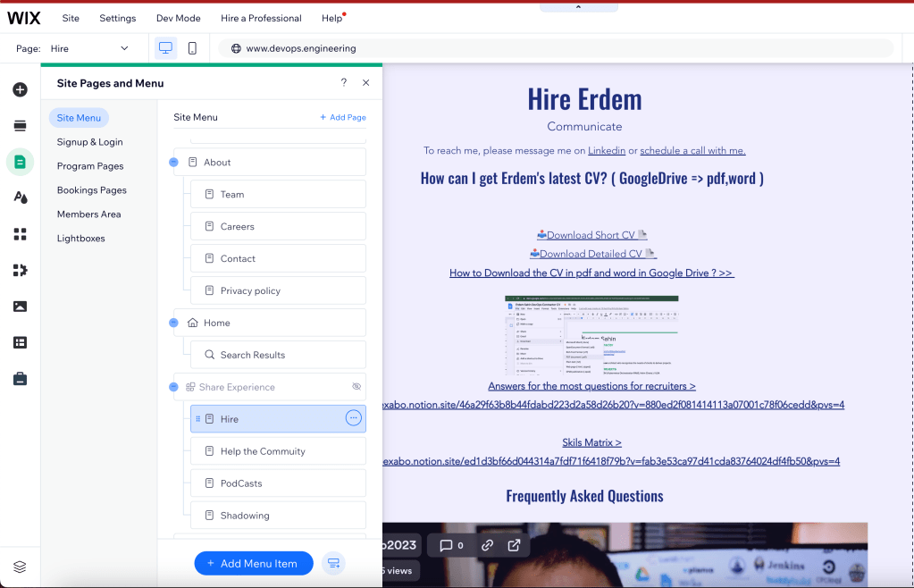
Task: Select the Careers page item
Action: point(278,226)
